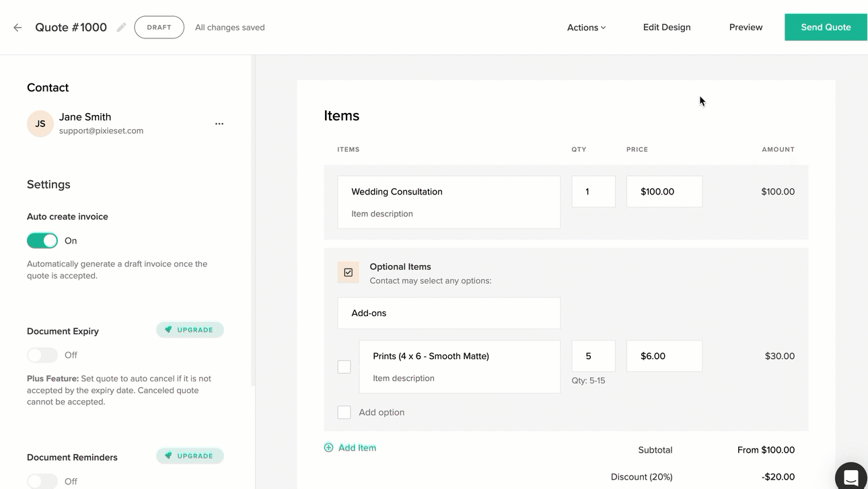The image size is (868, 489).
Task: Open the chat support bubble
Action: coord(851,476)
